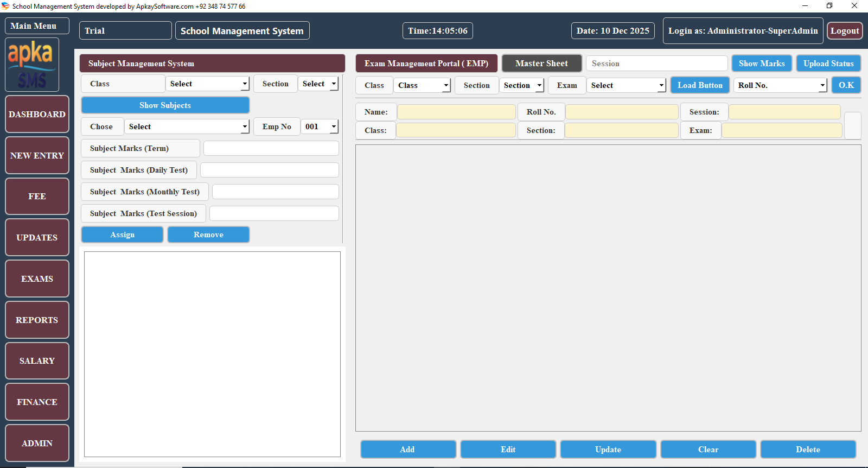The width and height of the screenshot is (868, 468).
Task: Click the Add button
Action: tap(408, 450)
